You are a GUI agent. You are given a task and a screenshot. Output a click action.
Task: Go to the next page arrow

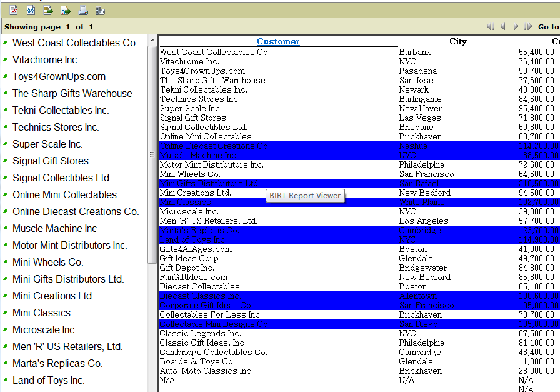click(x=516, y=26)
